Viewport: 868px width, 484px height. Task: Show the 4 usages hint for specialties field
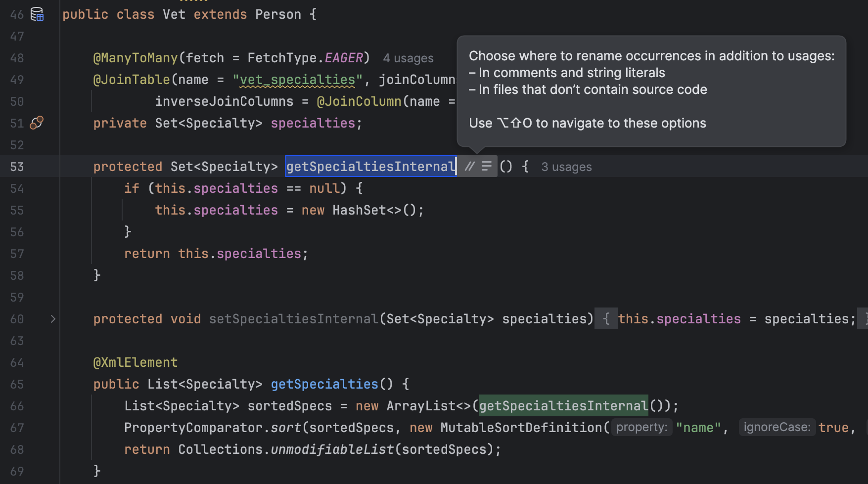[x=408, y=58]
